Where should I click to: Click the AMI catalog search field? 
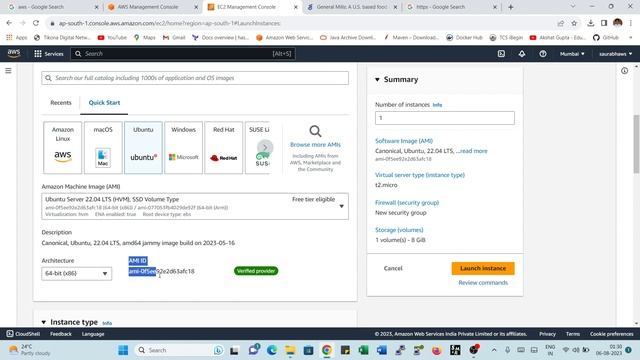[x=195, y=78]
